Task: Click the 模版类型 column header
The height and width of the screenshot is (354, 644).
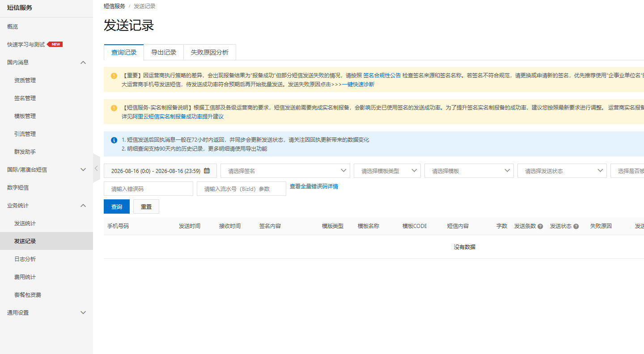Action: pos(333,226)
